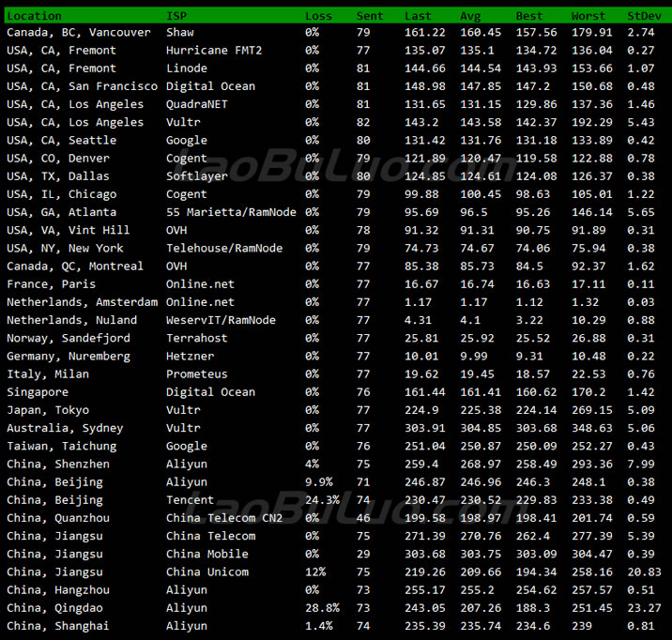Click China, Shanghai location
Screen dimensions: 672x640
click(x=58, y=626)
